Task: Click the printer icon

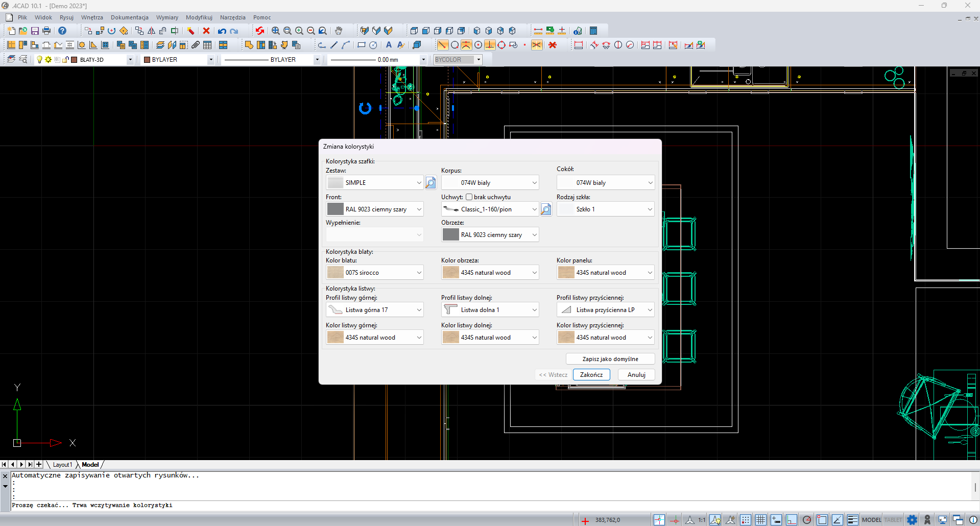Action: coord(46,31)
